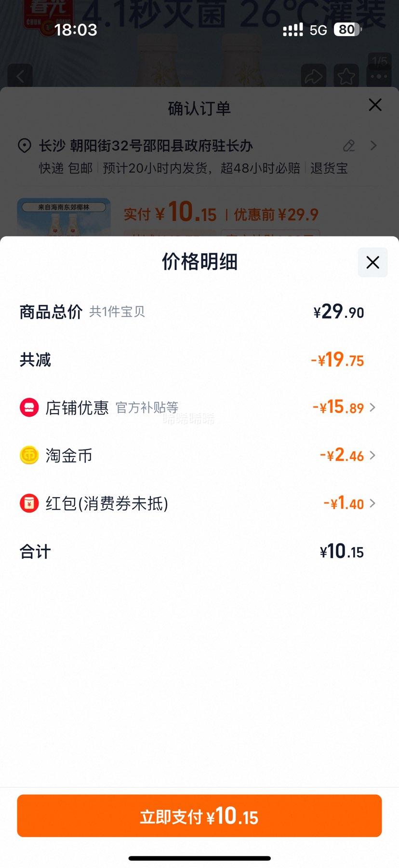Expand 店铺优惠 discount details chevron
The height and width of the screenshot is (868, 399).
(x=372, y=407)
